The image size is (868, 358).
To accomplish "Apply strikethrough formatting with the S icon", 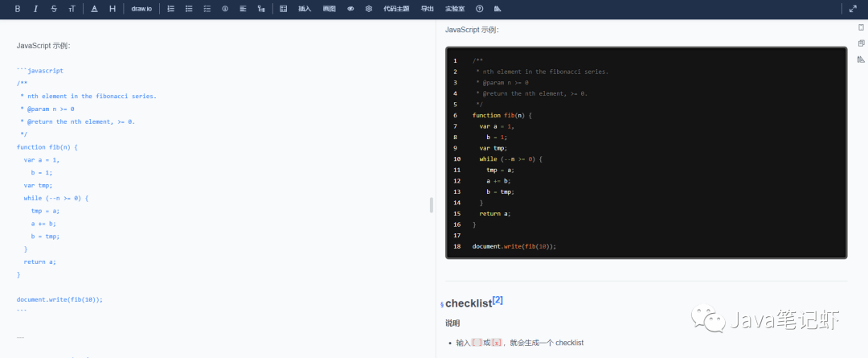I will [x=54, y=9].
